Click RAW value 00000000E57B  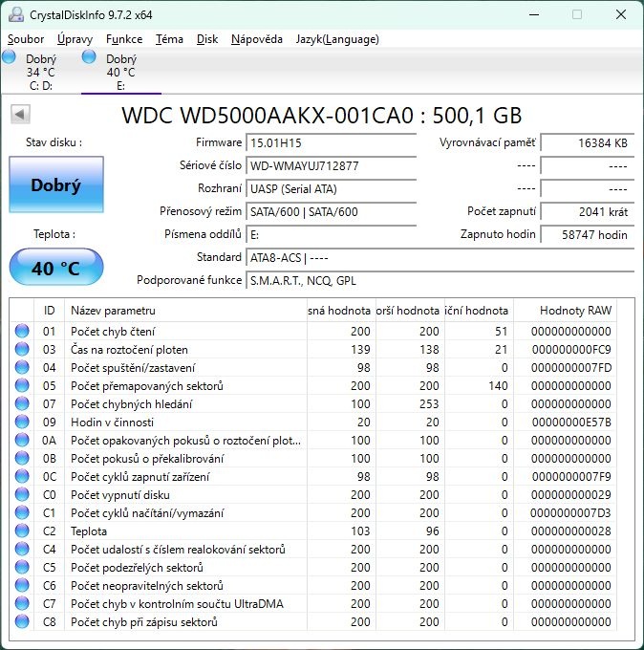click(571, 422)
